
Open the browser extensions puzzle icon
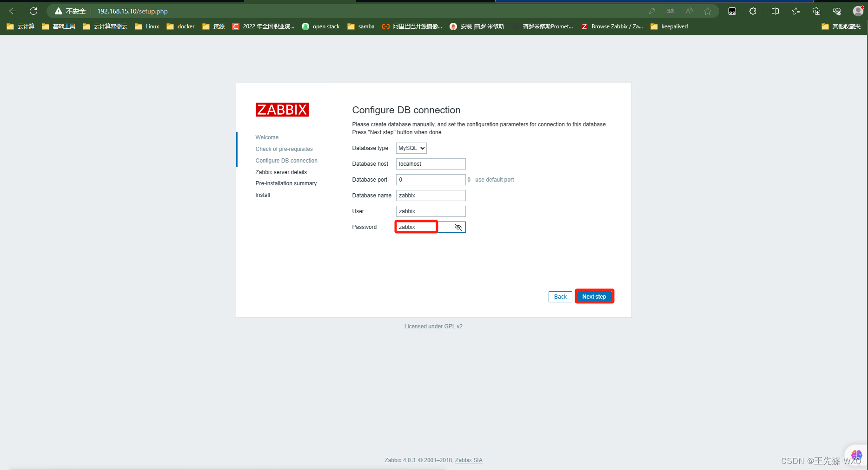[753, 11]
